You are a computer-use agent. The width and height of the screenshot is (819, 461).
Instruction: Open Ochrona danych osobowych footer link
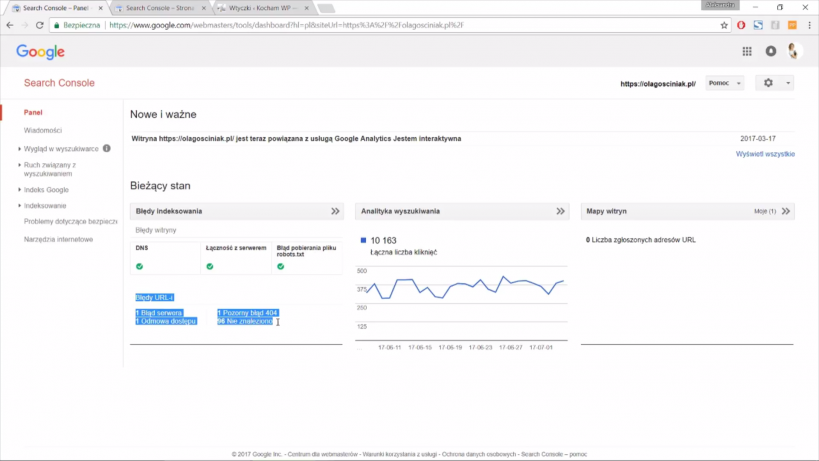click(x=479, y=454)
